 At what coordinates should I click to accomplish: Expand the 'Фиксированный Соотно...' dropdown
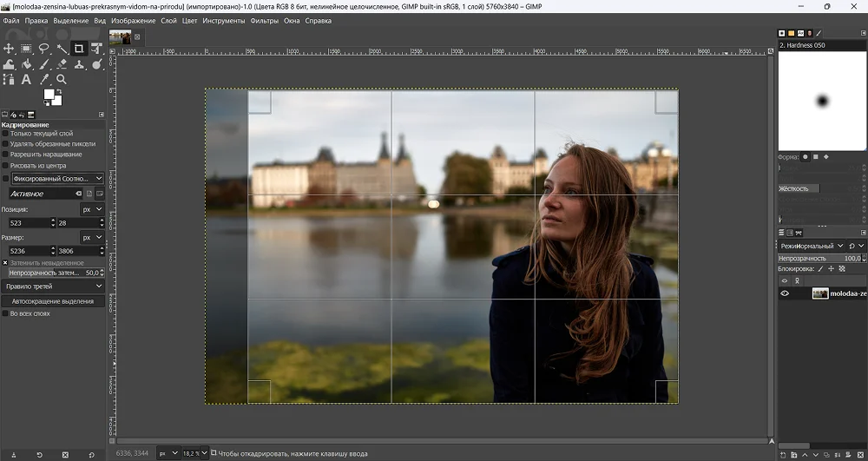[57, 178]
